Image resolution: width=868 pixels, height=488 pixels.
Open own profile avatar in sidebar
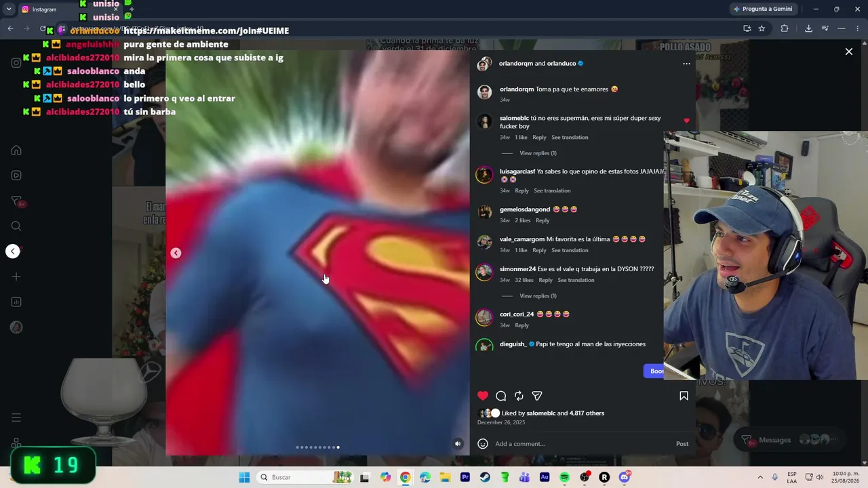point(16,327)
